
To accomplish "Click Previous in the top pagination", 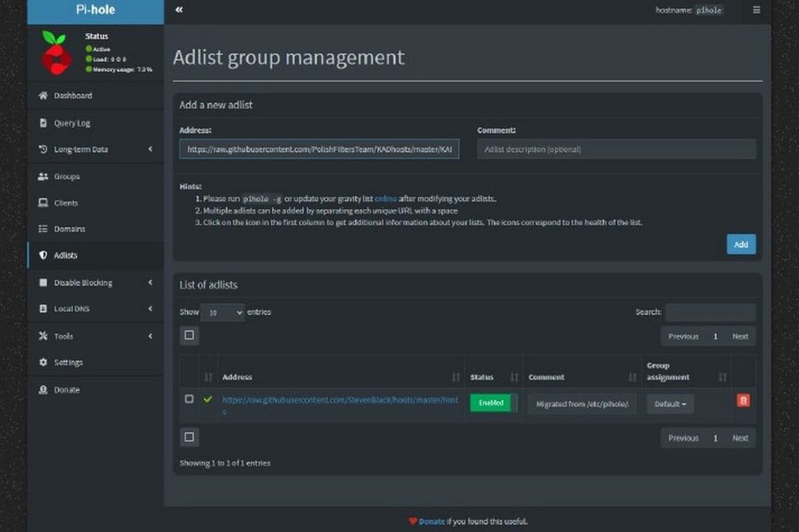I will click(x=684, y=336).
